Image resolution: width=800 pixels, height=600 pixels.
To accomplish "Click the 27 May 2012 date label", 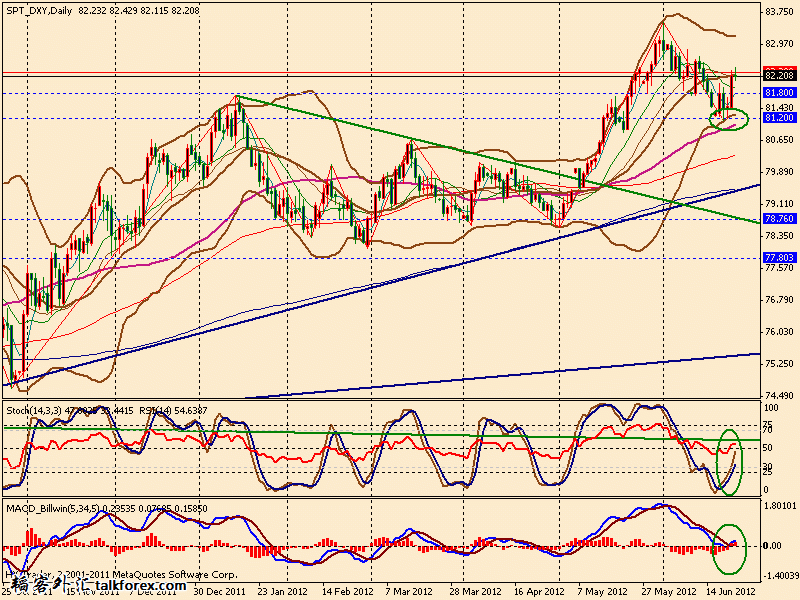I will tap(669, 592).
